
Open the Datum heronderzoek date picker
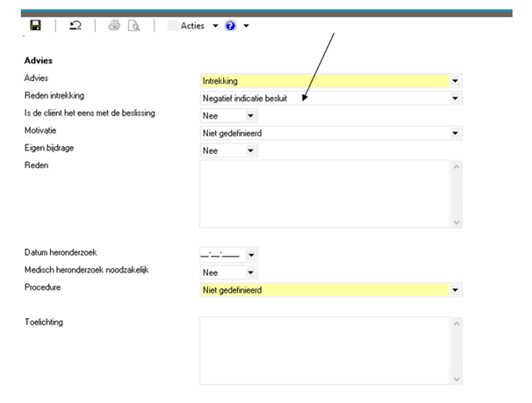click(250, 255)
